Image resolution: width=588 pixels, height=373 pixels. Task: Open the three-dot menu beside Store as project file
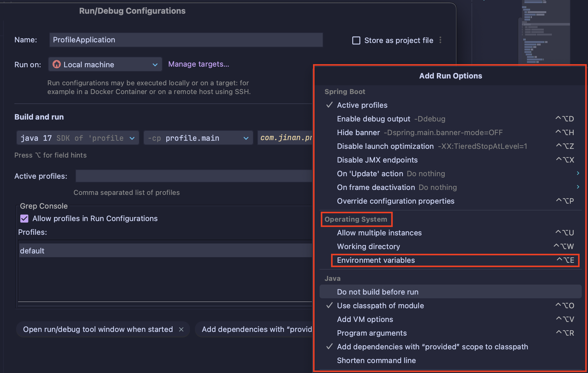click(440, 40)
